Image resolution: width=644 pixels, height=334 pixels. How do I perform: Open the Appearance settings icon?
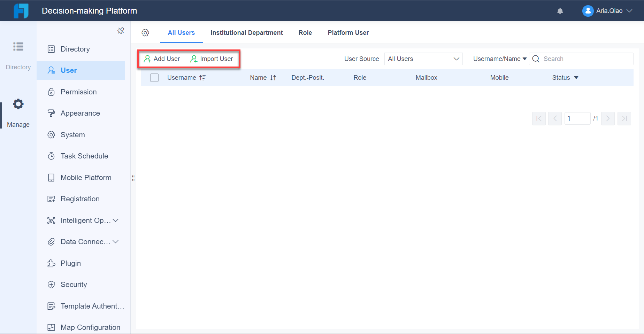point(51,113)
